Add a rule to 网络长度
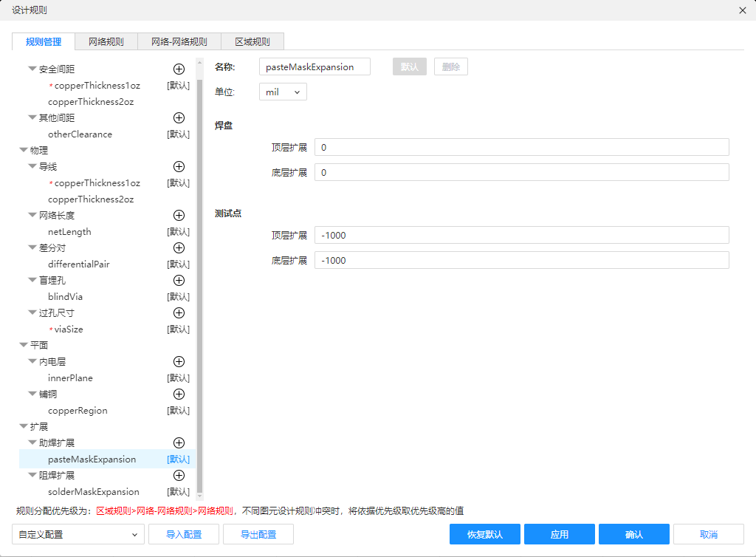Screen dimensions: 756x557 click(179, 215)
